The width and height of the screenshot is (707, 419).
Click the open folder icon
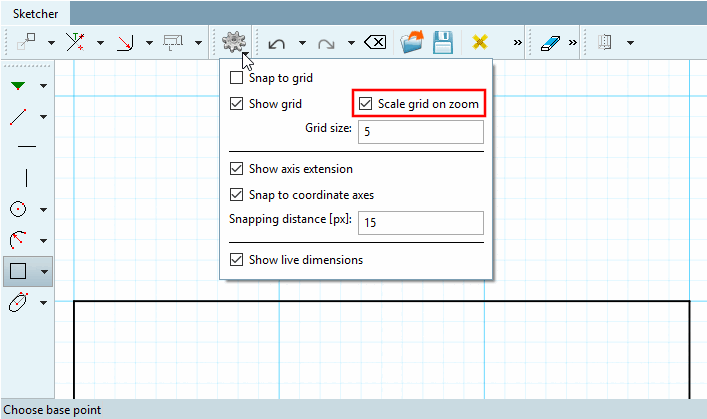pos(412,42)
